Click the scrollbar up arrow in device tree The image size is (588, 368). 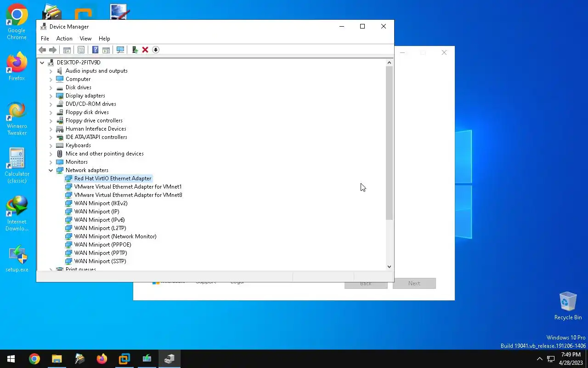[389, 63]
